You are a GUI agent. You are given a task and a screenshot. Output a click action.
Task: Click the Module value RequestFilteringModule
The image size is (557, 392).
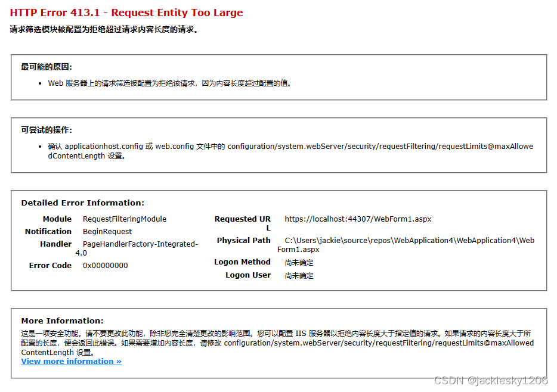click(x=125, y=219)
